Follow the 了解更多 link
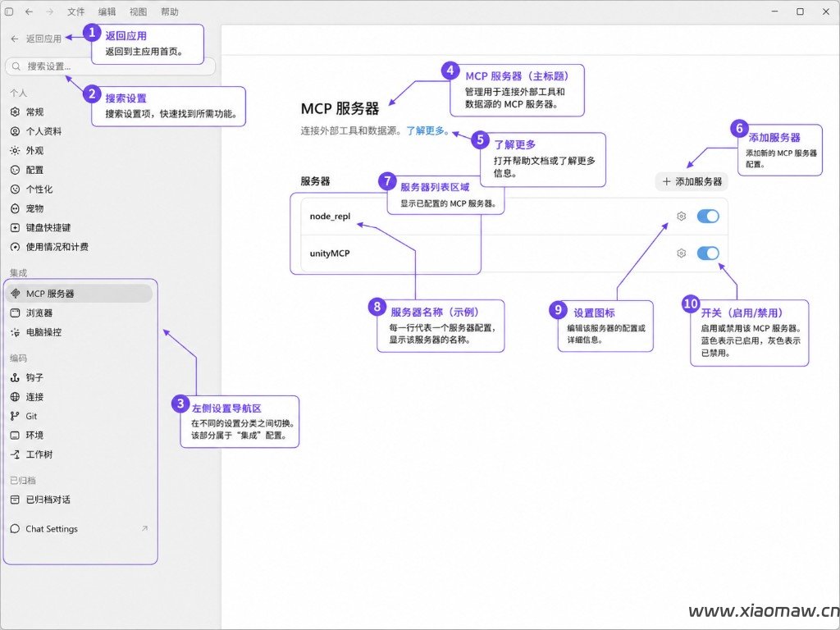Screen dimensions: 840x630 tap(427, 130)
